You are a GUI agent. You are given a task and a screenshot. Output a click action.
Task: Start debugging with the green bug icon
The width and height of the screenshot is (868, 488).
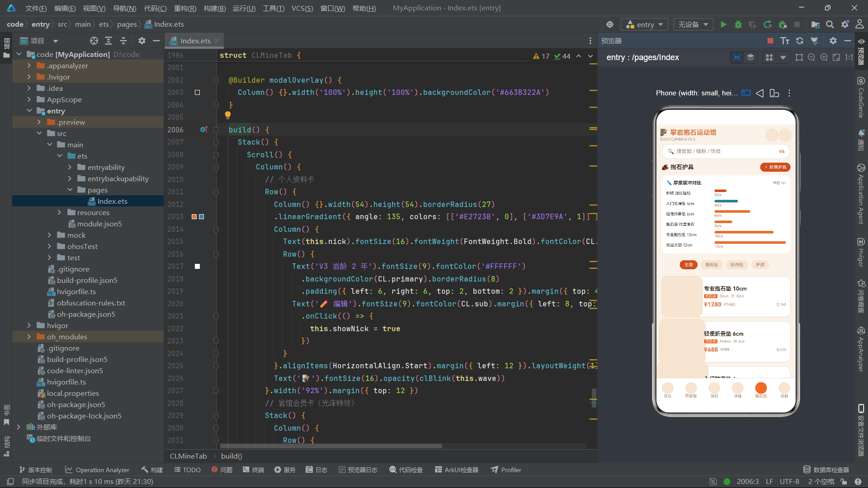[x=738, y=24]
